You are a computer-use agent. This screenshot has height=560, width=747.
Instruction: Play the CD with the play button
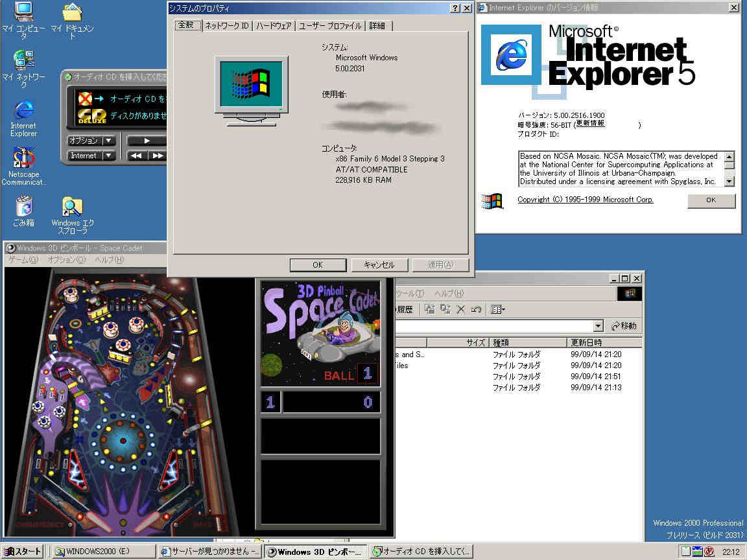(x=147, y=141)
